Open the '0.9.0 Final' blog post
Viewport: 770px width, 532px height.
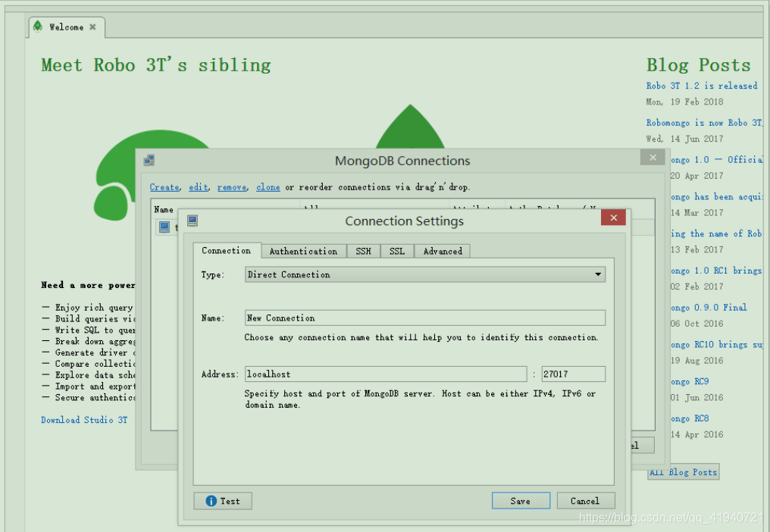[x=709, y=307]
